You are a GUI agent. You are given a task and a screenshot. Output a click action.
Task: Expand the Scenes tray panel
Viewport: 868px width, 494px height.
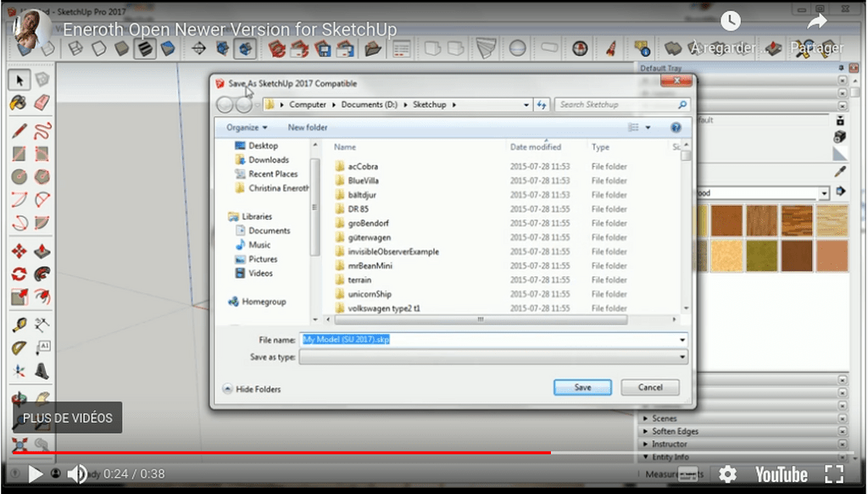pyautogui.click(x=665, y=419)
